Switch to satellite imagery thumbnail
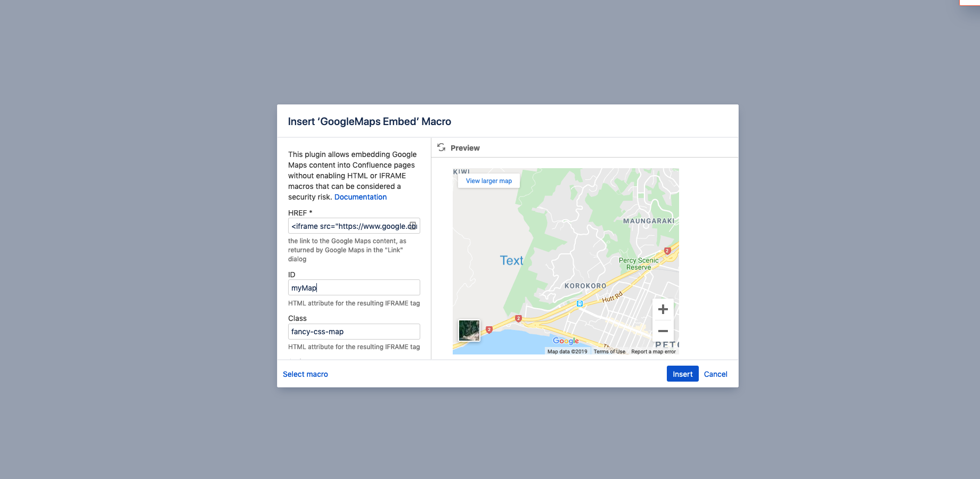The image size is (980, 479). (469, 331)
